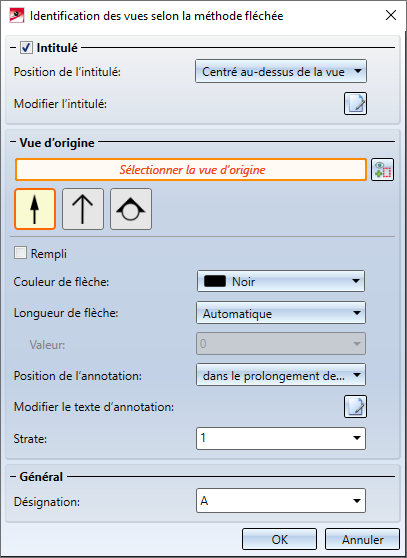Image resolution: width=407 pixels, height=558 pixels.
Task: Confirm with the OK button
Action: coord(279,539)
